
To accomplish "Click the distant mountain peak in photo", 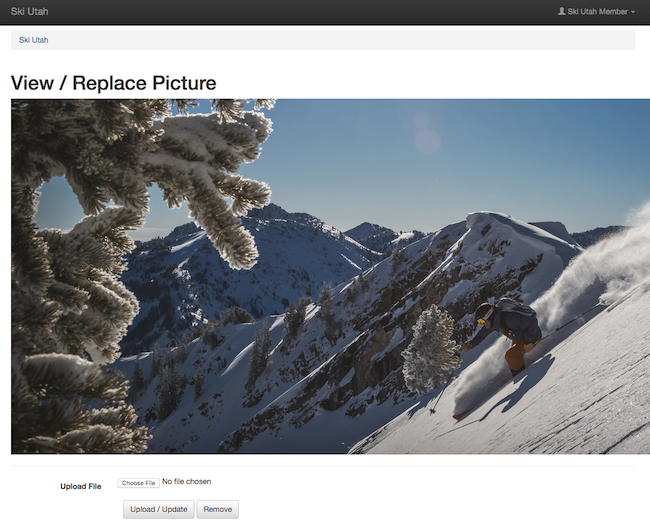I will click(268, 212).
